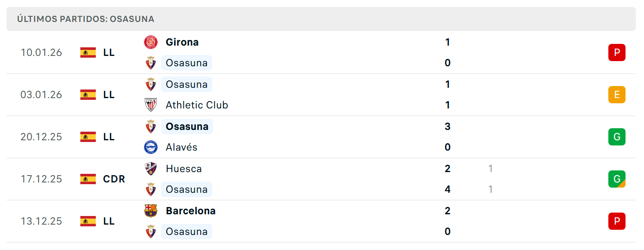Click the Últimos Partidos: Osasuna header

[321, 19]
